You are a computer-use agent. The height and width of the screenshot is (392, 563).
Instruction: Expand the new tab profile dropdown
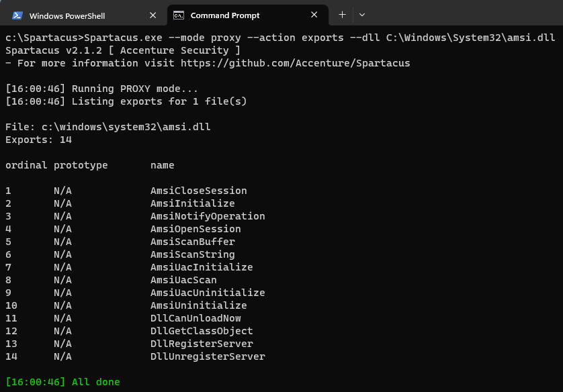point(362,15)
